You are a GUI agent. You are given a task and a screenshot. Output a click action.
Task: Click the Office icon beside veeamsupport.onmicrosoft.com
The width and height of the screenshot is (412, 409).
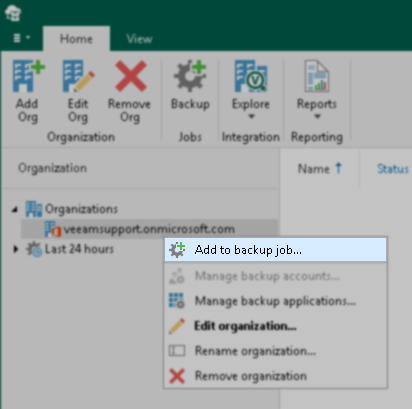pyautogui.click(x=53, y=229)
